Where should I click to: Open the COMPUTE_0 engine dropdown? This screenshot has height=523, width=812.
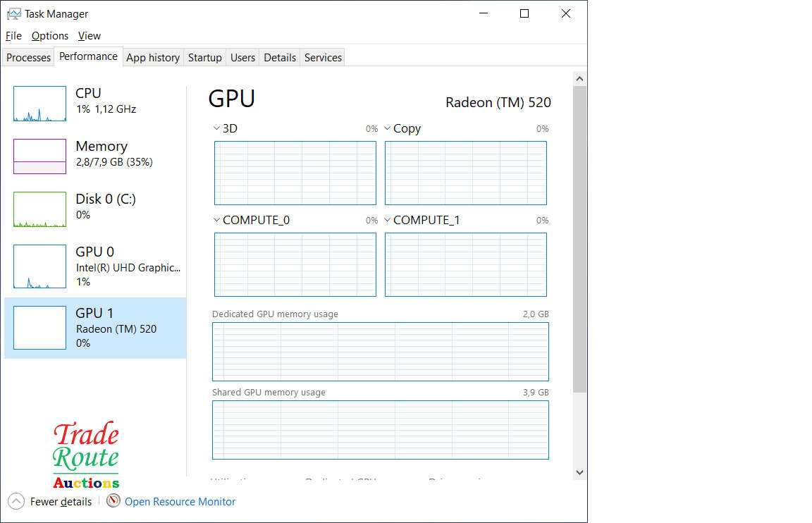(x=216, y=220)
